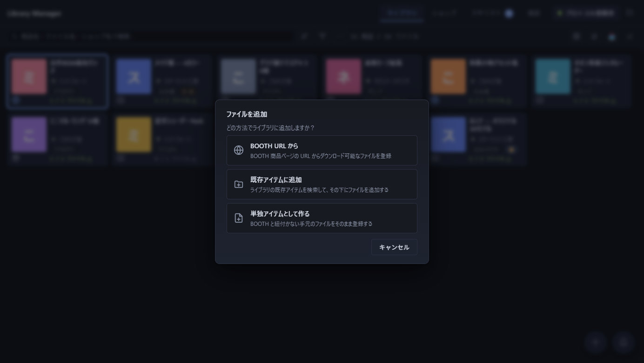This screenshot has height=363, width=644.
Task: Pick 単独アイテムとして作る option
Action: coord(322,218)
